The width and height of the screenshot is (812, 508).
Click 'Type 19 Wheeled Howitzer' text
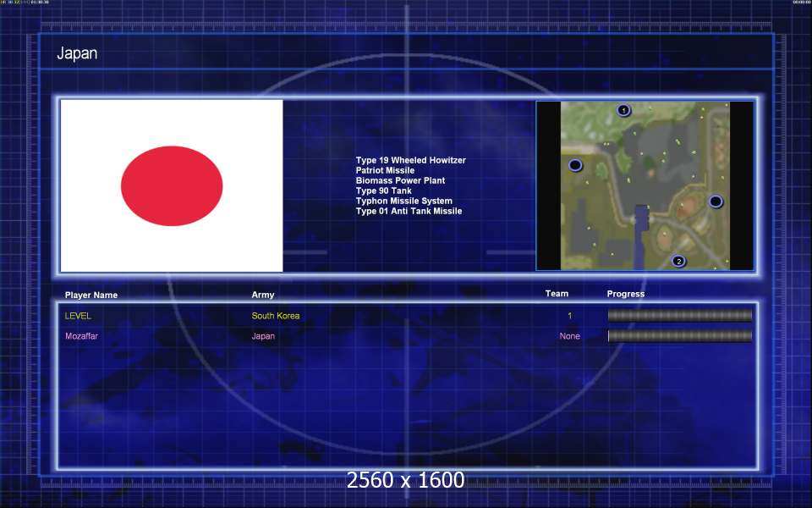coord(411,160)
